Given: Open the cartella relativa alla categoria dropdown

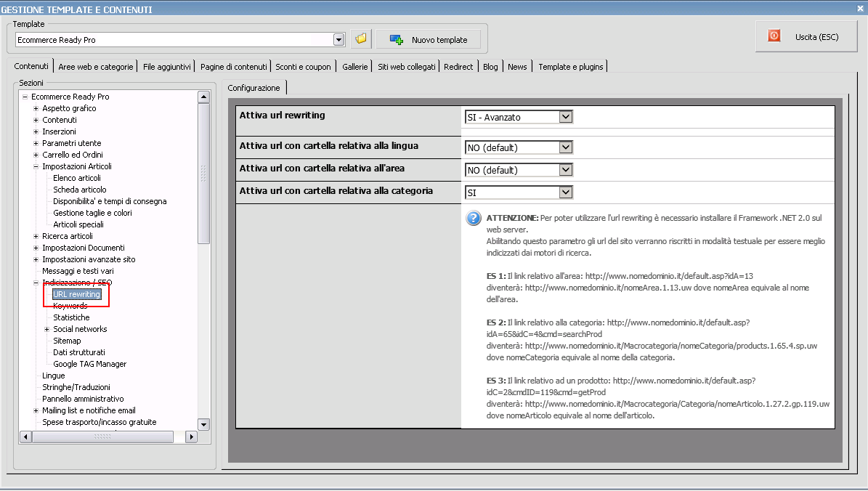Looking at the screenshot, I should pos(566,192).
